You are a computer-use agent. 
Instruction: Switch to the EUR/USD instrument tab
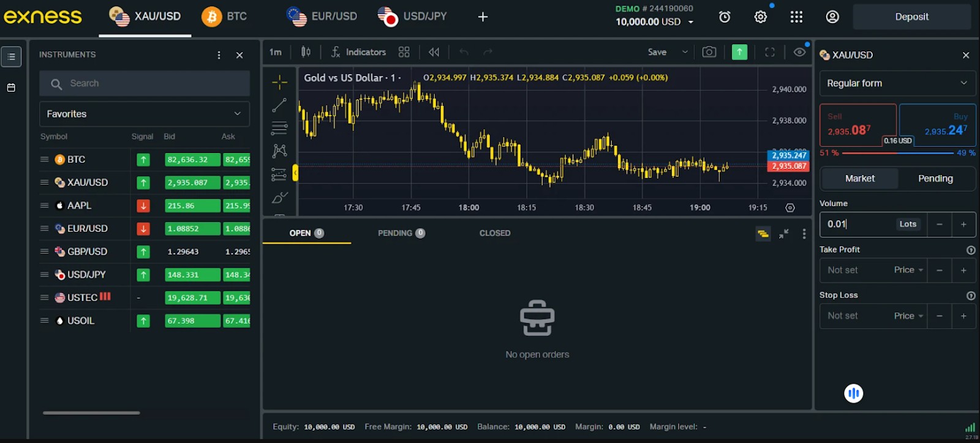(322, 17)
